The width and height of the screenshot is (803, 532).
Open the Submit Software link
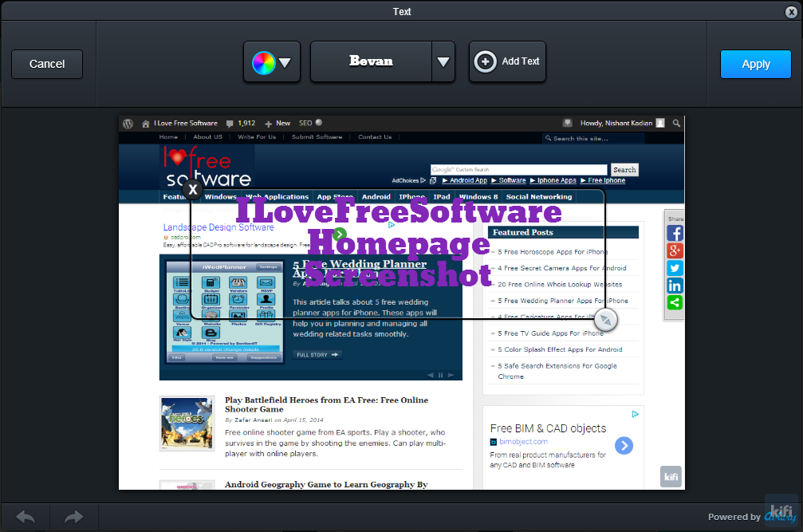(317, 136)
